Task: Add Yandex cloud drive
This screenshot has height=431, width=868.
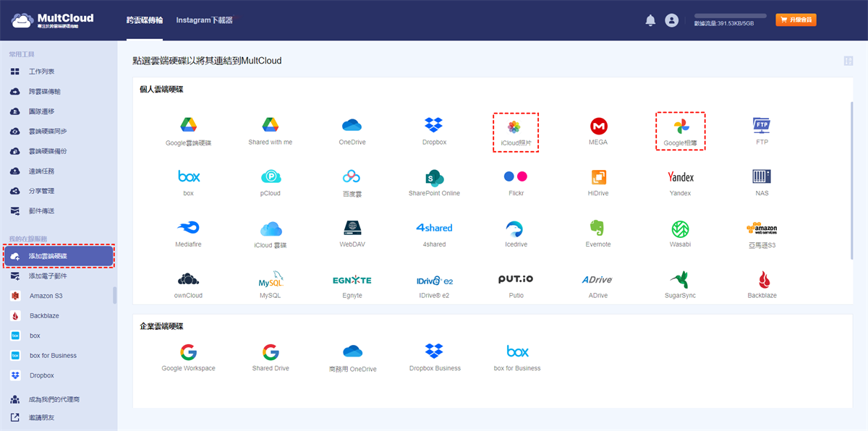Action: pos(681,183)
